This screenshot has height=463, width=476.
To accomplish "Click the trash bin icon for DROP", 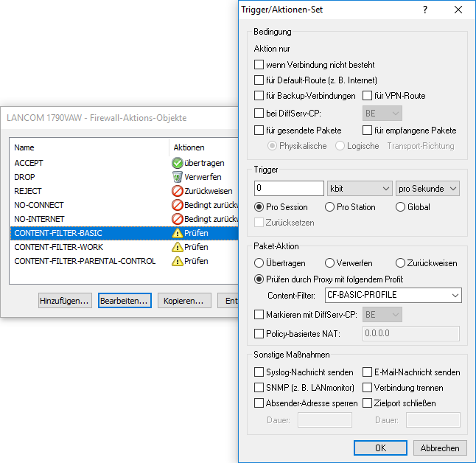I will point(177,177).
